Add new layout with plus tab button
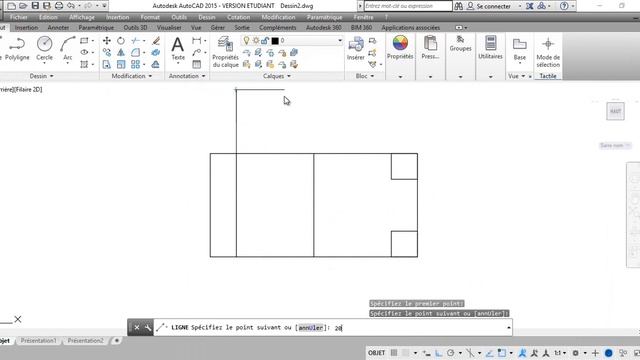 click(117, 340)
